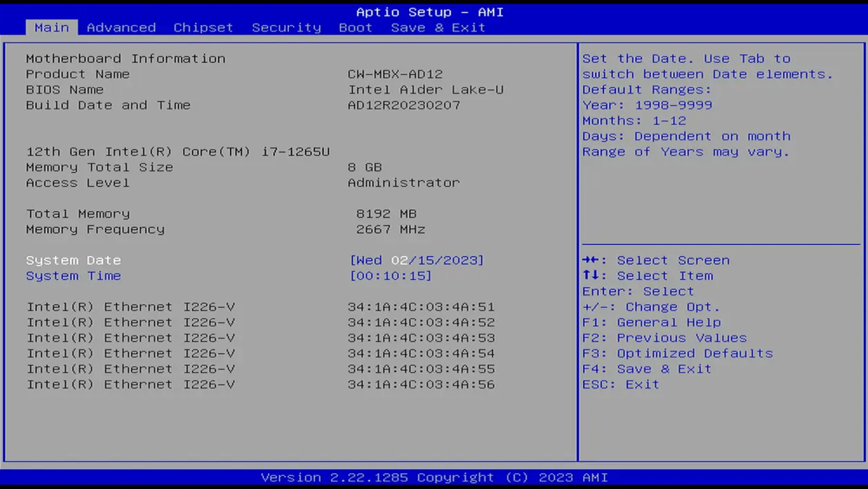Open the Chipset tab
The height and width of the screenshot is (489, 868).
pos(203,28)
